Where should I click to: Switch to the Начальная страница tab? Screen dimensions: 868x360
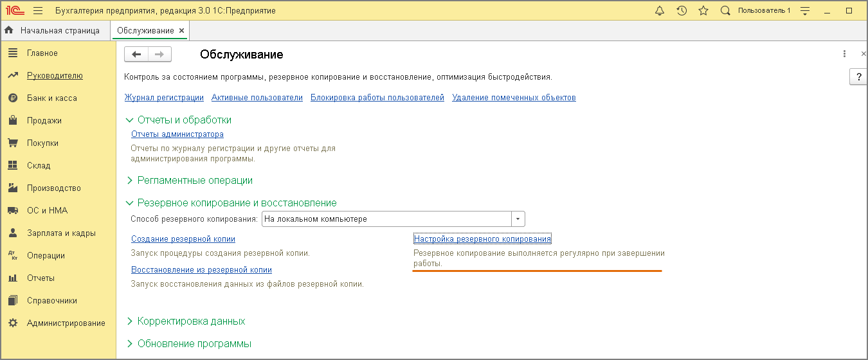click(x=59, y=30)
